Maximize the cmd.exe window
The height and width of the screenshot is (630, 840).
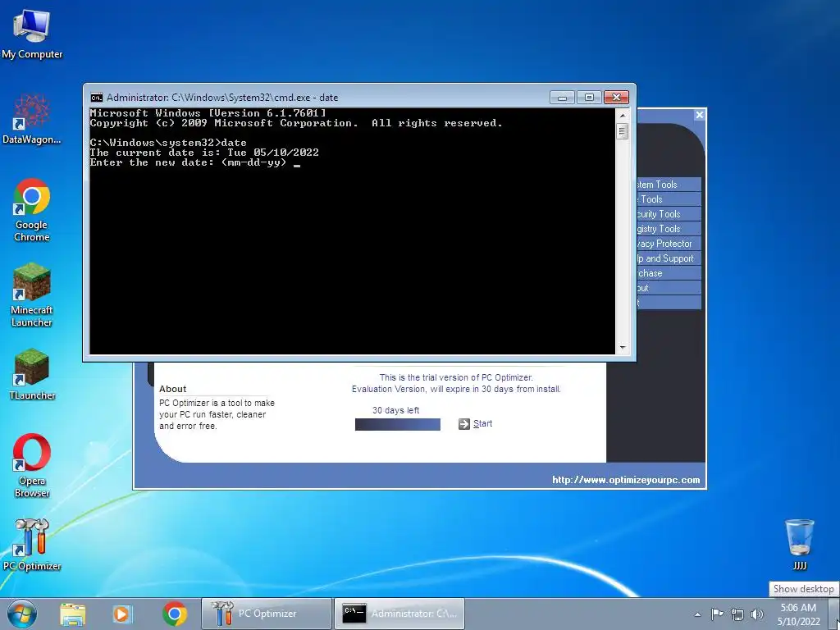tap(589, 98)
